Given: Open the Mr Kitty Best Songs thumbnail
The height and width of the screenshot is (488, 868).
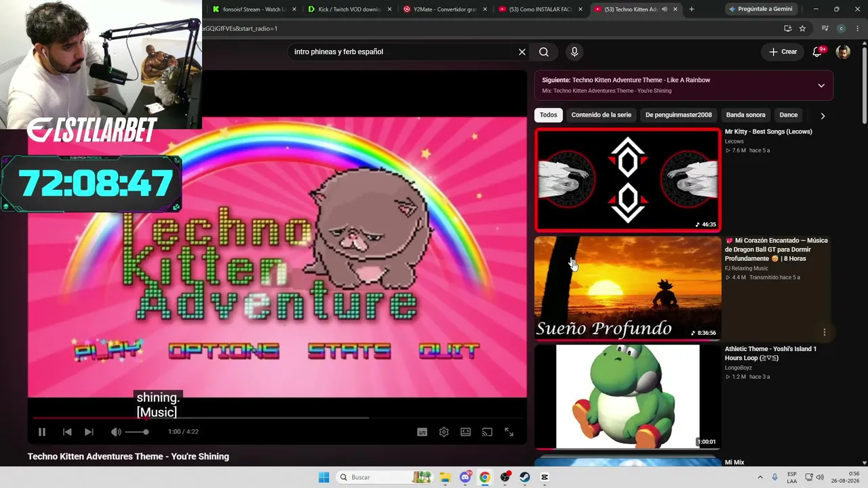Looking at the screenshot, I should pos(628,180).
